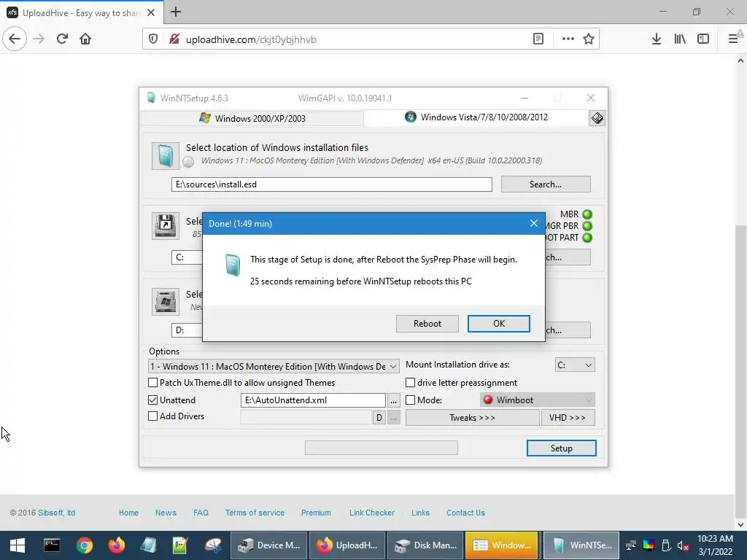The width and height of the screenshot is (747, 560).
Task: Open the tracking protection shield icon
Action: coord(153,39)
